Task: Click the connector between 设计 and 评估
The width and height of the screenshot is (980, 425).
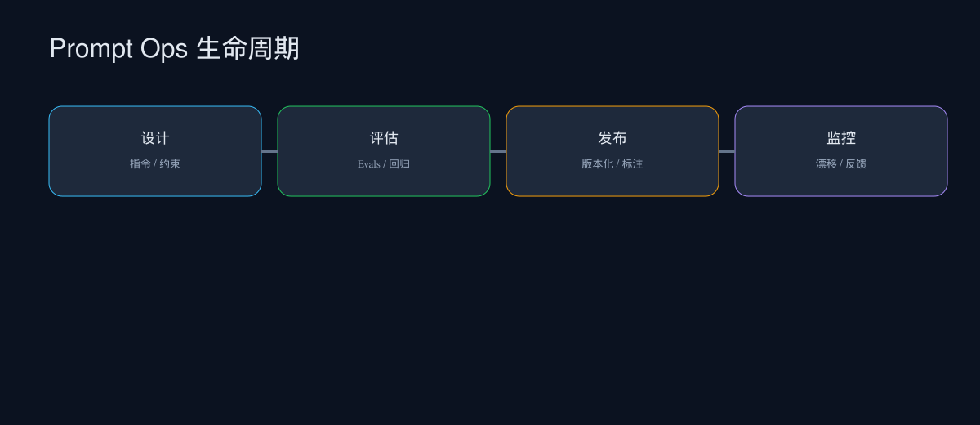Action: click(269, 151)
